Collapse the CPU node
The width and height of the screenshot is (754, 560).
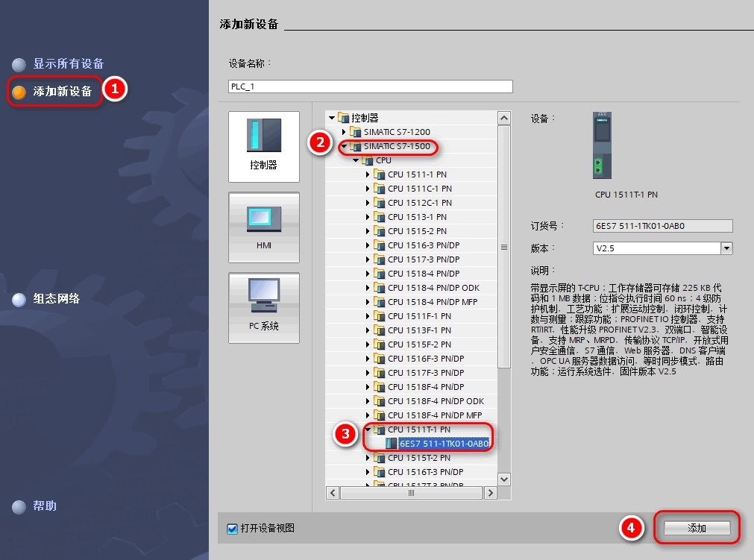356,160
